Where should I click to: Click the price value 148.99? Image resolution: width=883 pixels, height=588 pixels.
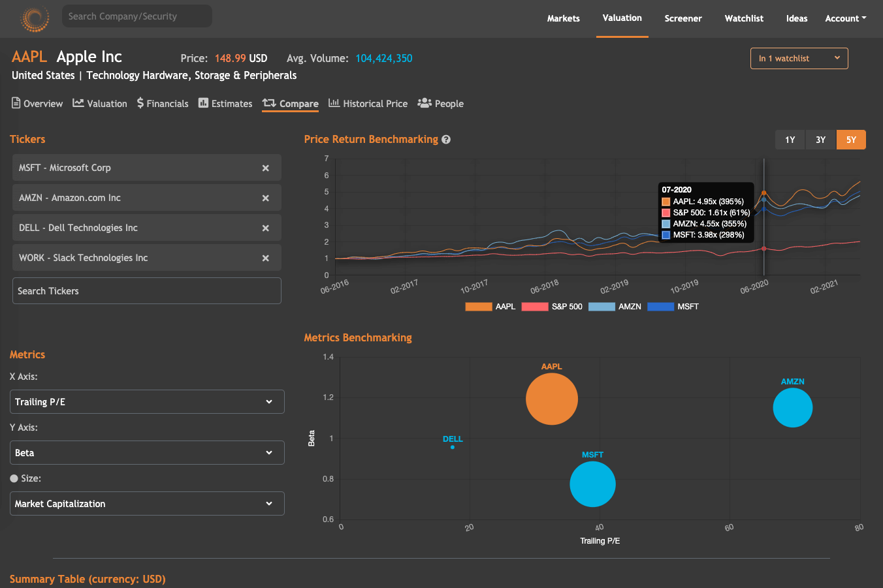coord(231,58)
